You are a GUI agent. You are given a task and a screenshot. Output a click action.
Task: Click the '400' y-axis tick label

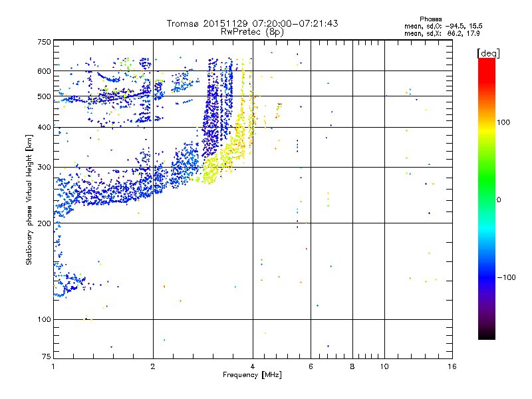click(x=44, y=127)
